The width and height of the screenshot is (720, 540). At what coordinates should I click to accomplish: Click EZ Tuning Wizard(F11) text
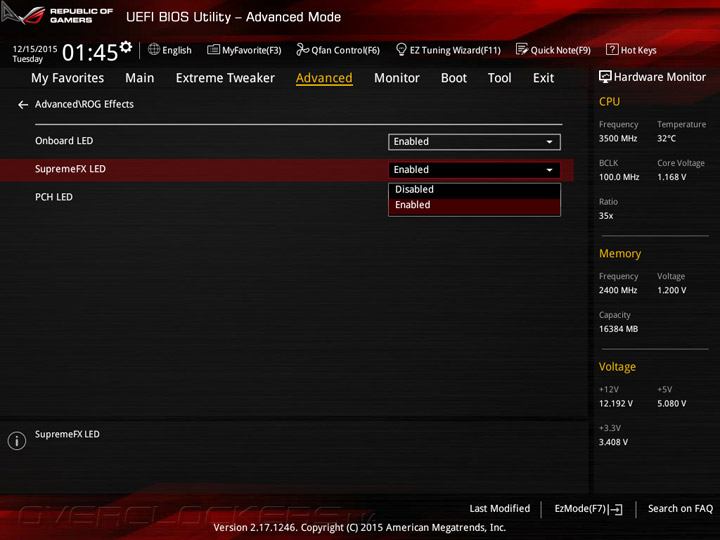coord(455,50)
